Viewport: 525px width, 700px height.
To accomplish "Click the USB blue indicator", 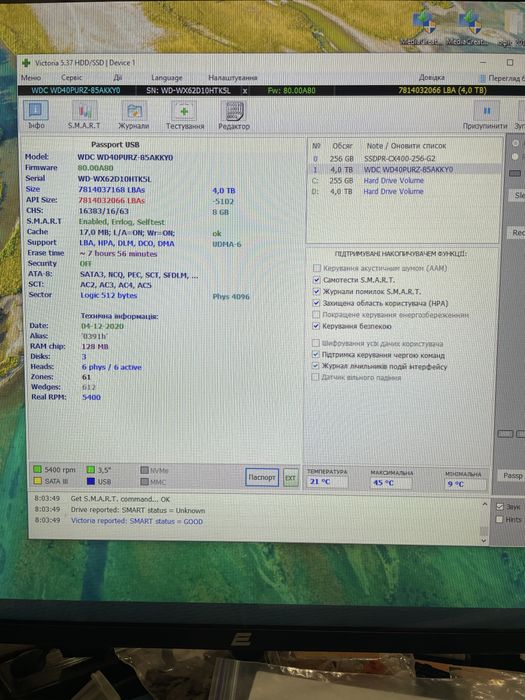I will click(x=91, y=481).
